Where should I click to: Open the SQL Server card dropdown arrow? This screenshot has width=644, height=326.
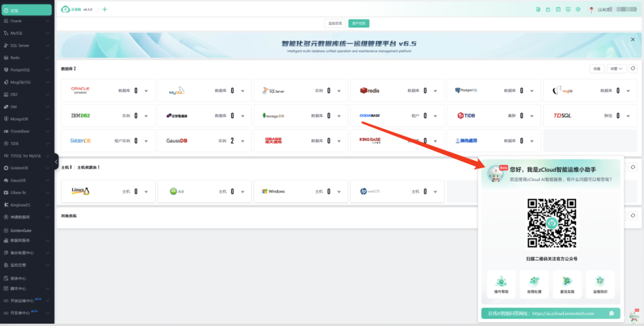[339, 91]
